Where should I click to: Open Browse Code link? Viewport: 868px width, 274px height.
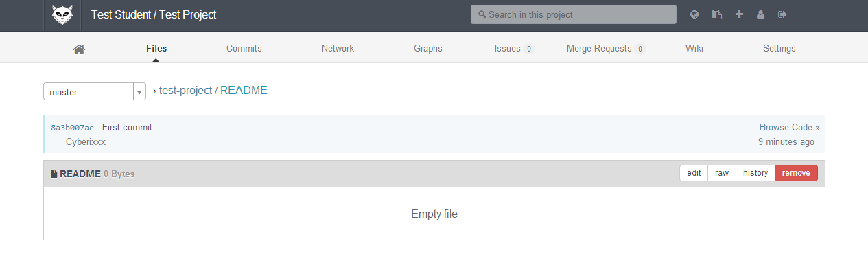(789, 128)
